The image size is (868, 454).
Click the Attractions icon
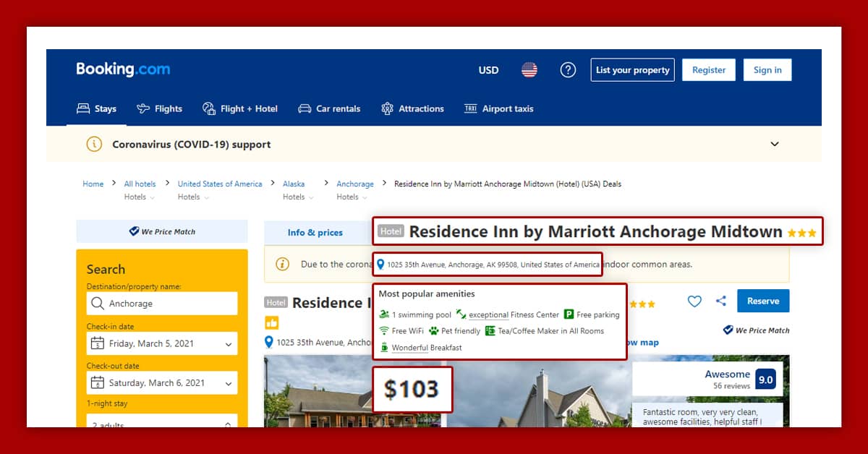[x=387, y=108]
